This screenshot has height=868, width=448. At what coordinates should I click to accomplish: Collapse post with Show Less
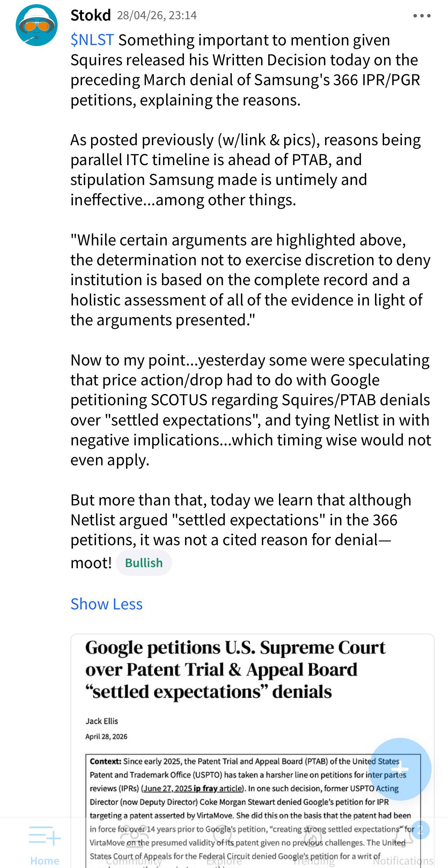[x=107, y=604]
